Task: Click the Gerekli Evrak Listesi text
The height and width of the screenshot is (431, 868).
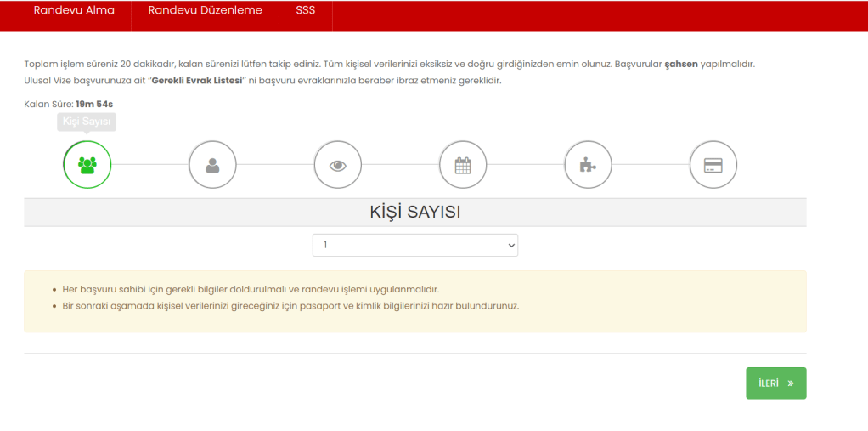Action: (196, 81)
